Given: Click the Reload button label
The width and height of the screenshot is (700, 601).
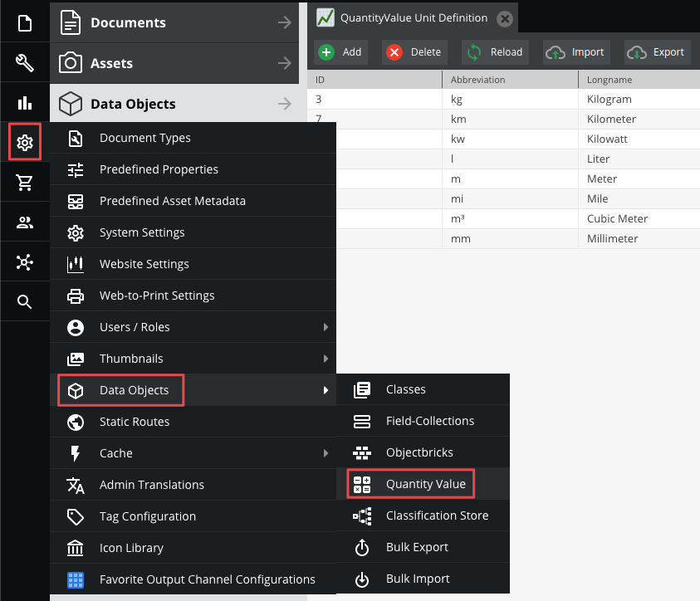Looking at the screenshot, I should (507, 52).
